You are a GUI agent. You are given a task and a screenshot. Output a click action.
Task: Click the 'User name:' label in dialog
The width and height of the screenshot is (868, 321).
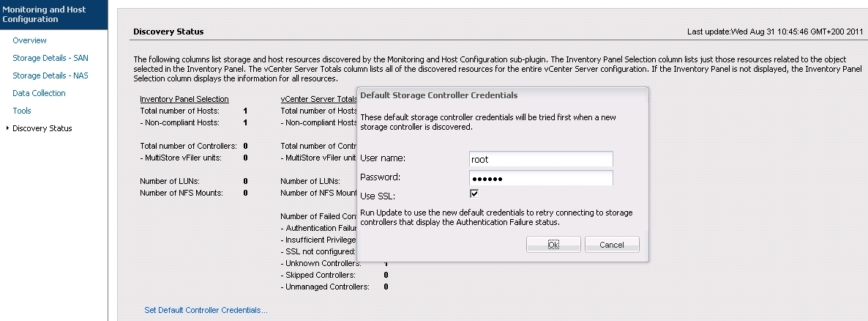[383, 158]
